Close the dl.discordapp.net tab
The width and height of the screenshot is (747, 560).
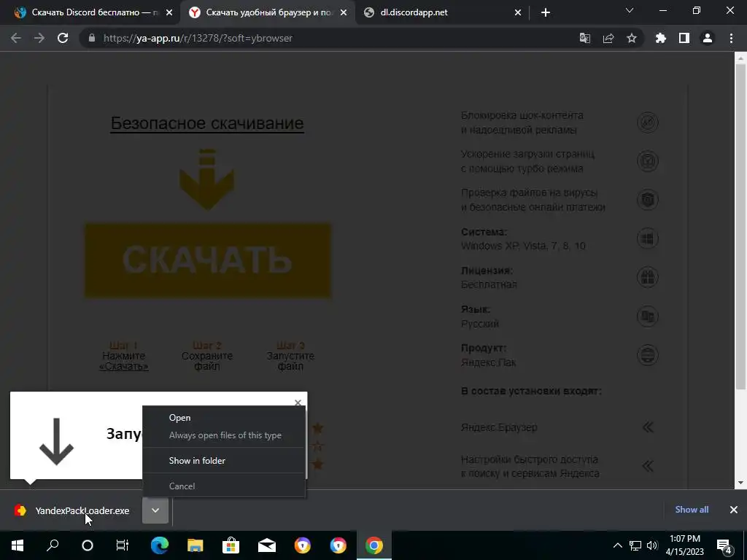click(x=518, y=13)
